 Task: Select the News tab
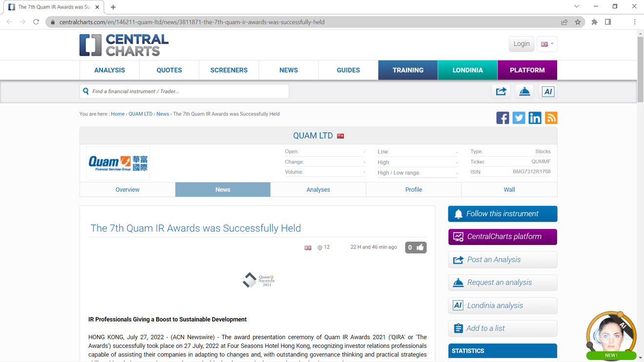click(223, 190)
